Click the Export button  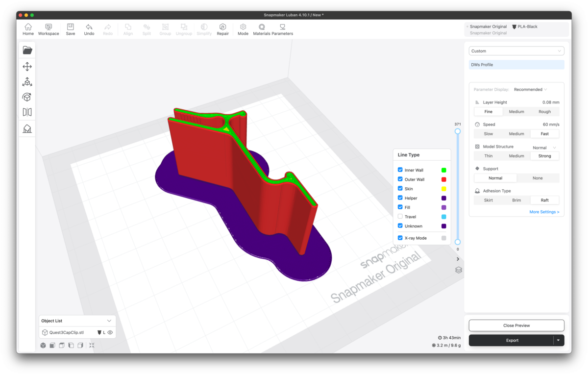click(512, 340)
